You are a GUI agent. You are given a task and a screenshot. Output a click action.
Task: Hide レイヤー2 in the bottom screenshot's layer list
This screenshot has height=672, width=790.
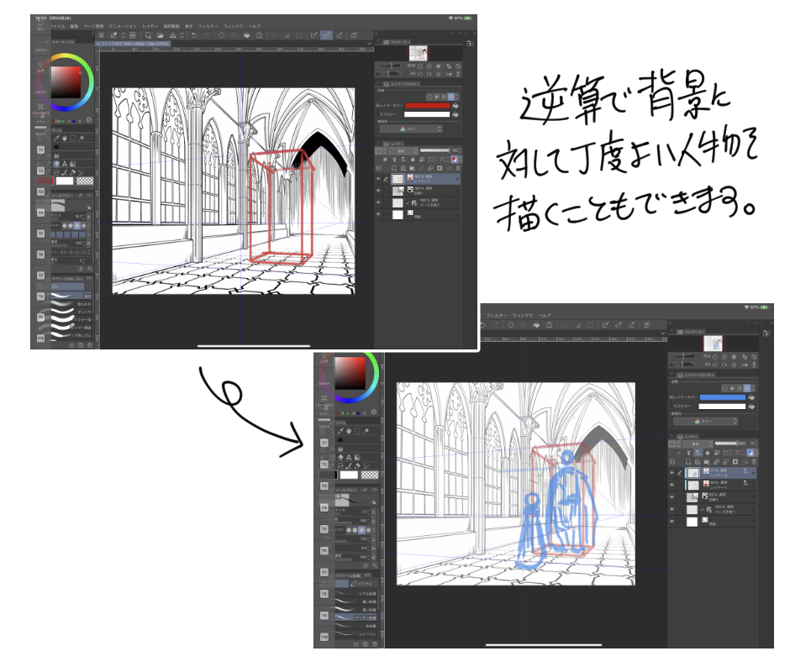(x=672, y=473)
